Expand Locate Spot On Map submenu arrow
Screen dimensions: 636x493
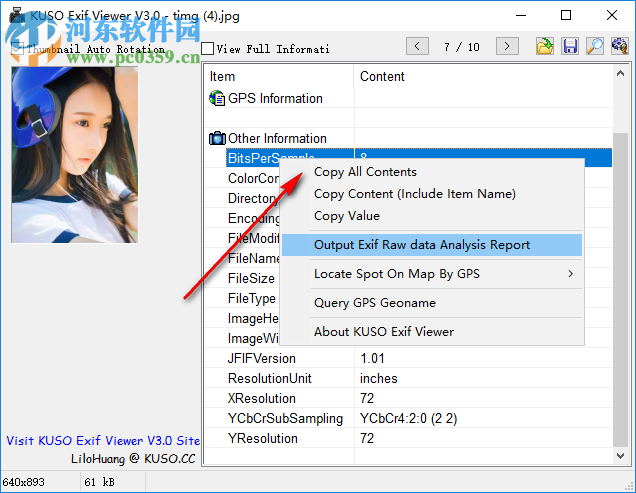[571, 274]
